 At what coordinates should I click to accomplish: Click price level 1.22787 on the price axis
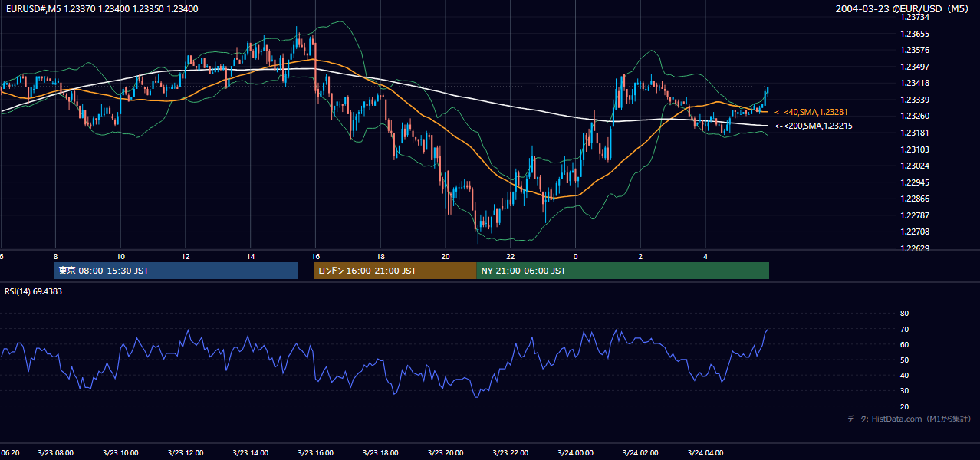[914, 215]
